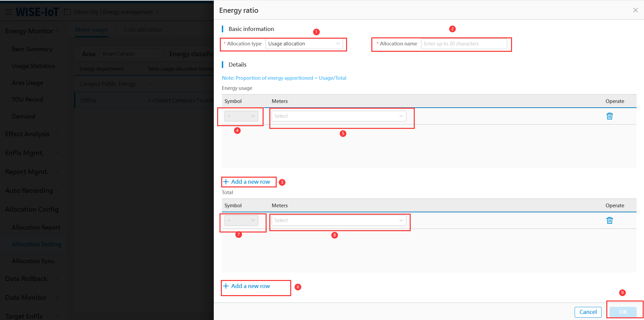Open the Allocation type dropdown

304,44
